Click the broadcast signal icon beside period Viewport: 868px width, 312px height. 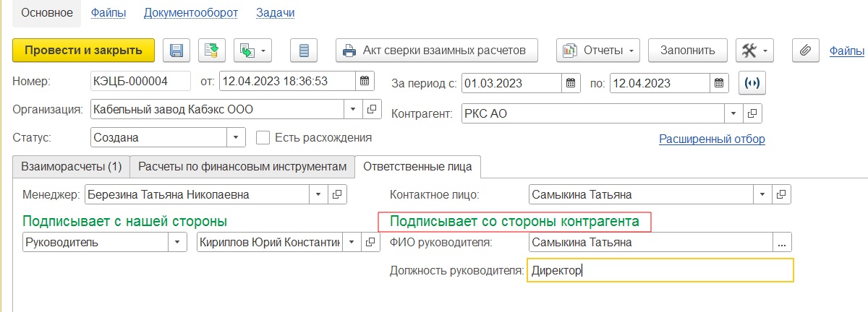pos(752,83)
